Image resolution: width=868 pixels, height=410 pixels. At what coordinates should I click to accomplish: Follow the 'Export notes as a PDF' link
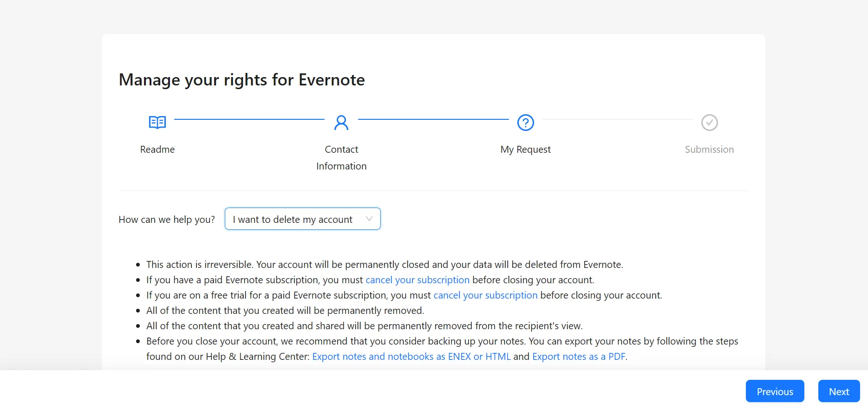click(x=579, y=357)
